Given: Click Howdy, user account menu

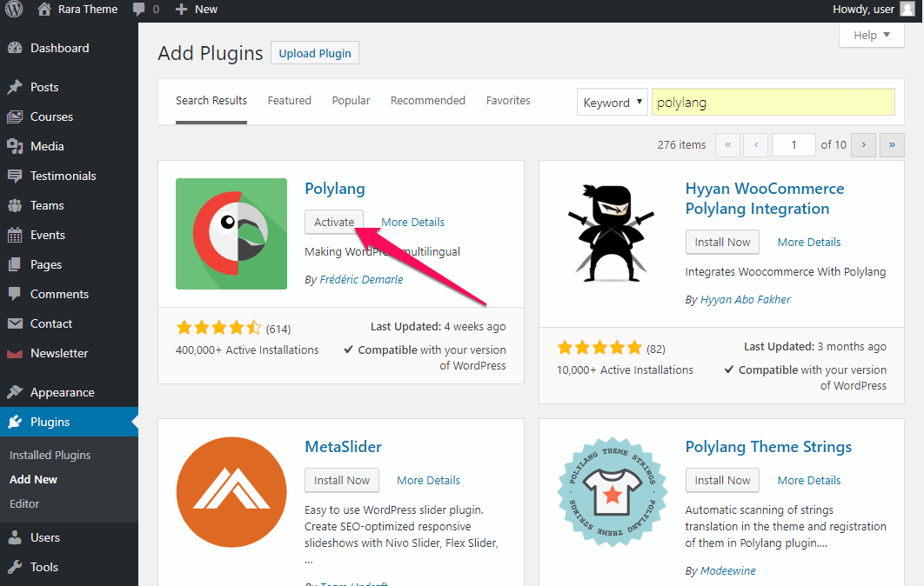Looking at the screenshot, I should pyautogui.click(x=873, y=9).
